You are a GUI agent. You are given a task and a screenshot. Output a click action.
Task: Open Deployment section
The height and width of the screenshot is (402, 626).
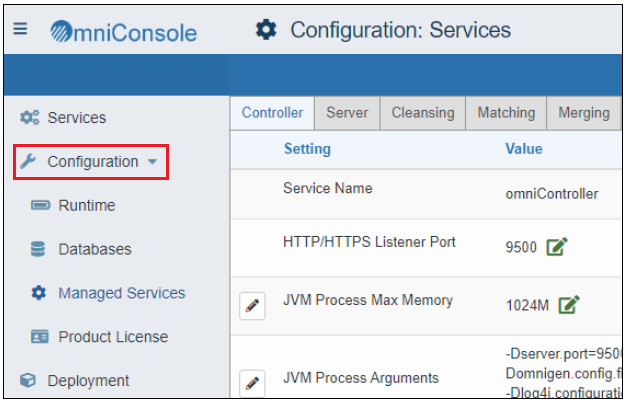tap(88, 380)
